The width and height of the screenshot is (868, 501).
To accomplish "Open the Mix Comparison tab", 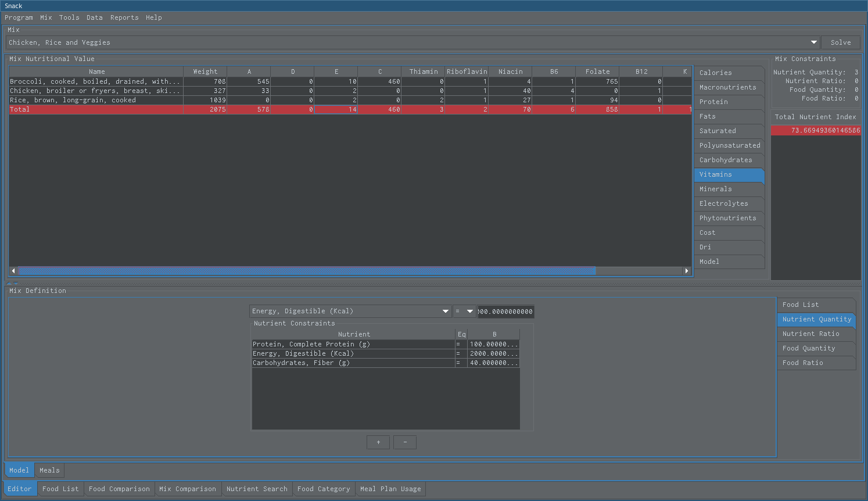I will coord(188,489).
